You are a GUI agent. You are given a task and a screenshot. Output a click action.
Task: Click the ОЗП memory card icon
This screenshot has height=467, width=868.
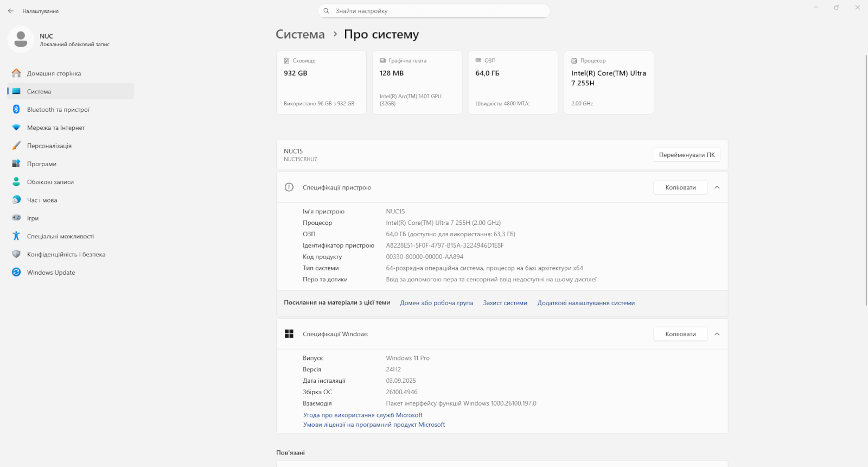point(478,60)
